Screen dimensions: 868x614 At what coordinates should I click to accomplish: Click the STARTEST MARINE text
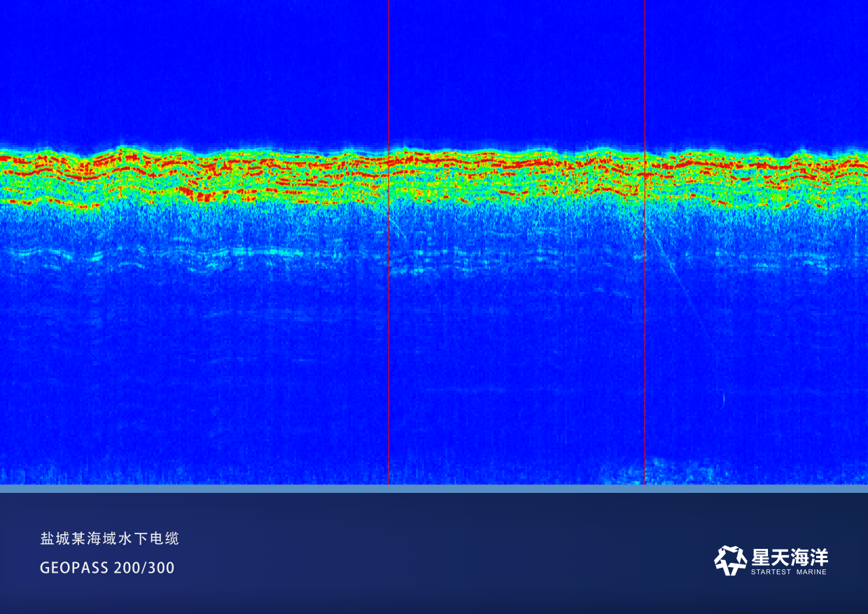pyautogui.click(x=788, y=572)
